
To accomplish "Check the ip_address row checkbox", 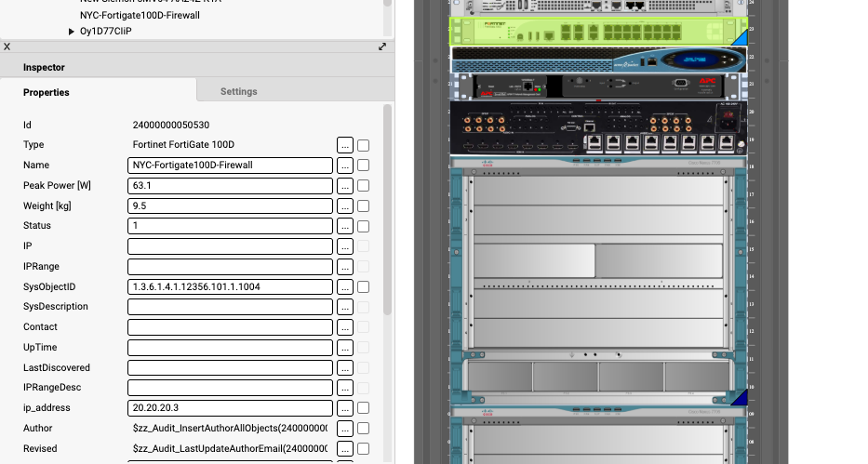I will (364, 408).
